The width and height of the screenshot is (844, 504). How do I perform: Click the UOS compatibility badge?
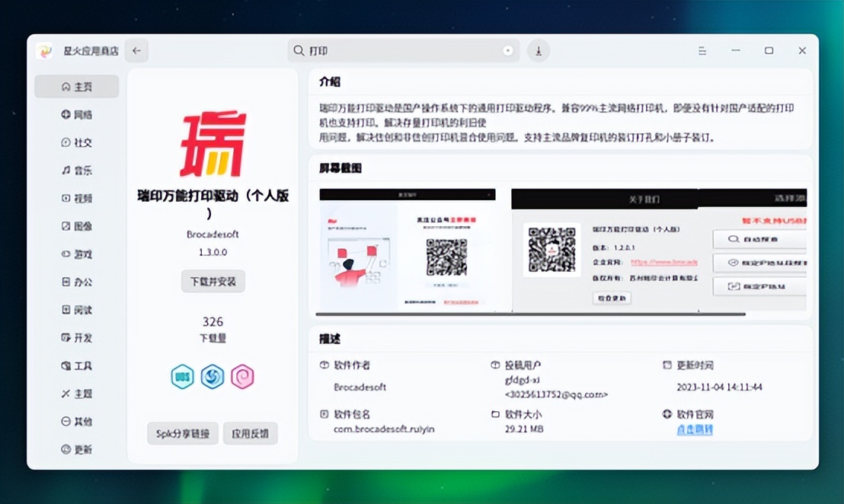coord(182,377)
